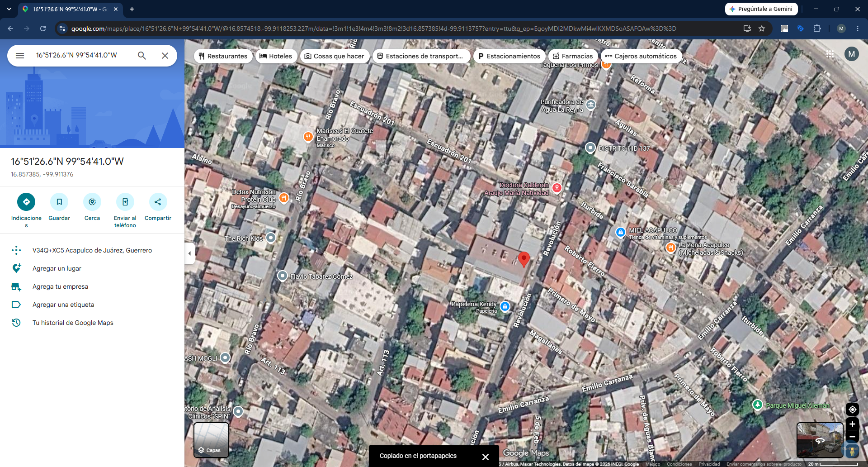Clear the search box with X

pos(165,56)
